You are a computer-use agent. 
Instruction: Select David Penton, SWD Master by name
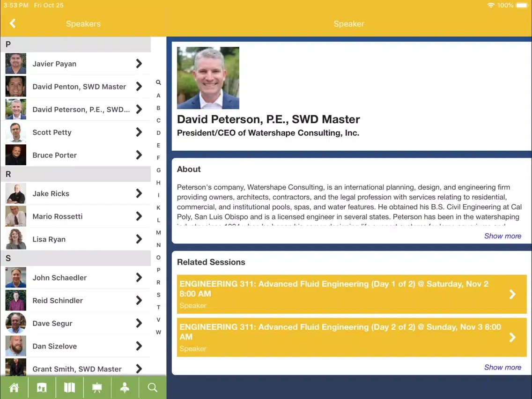(79, 87)
